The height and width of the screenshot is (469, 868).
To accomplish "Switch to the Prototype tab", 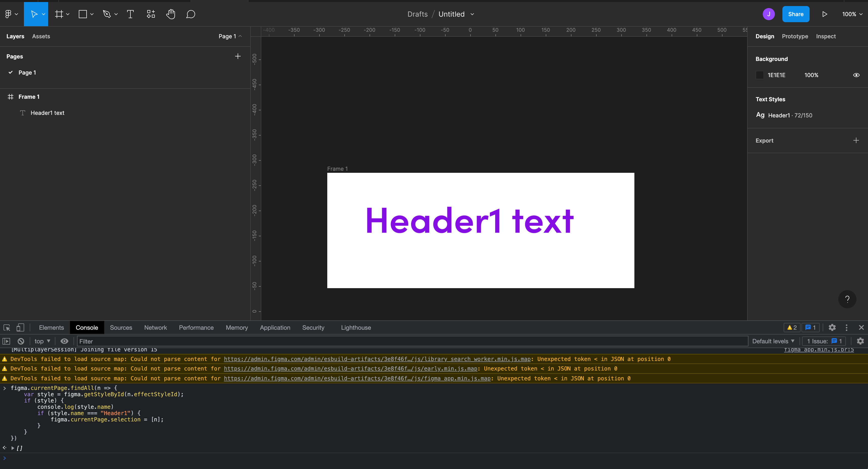I will click(x=795, y=36).
